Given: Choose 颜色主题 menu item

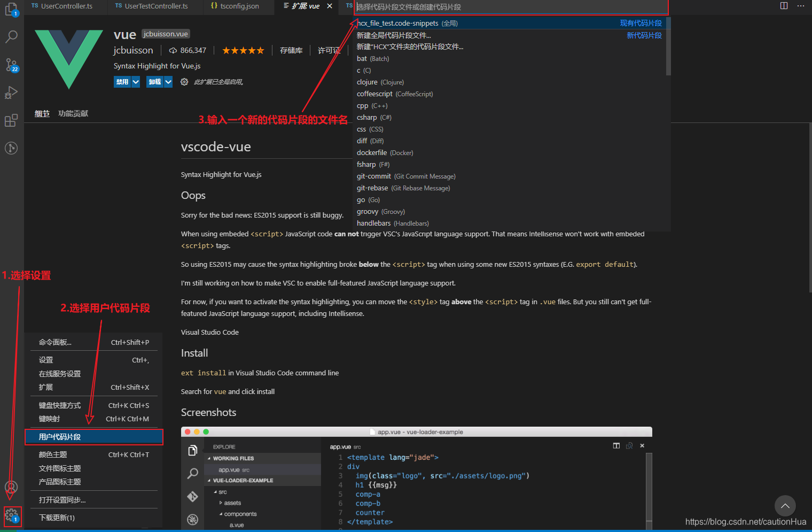Looking at the screenshot, I should 94,454.
